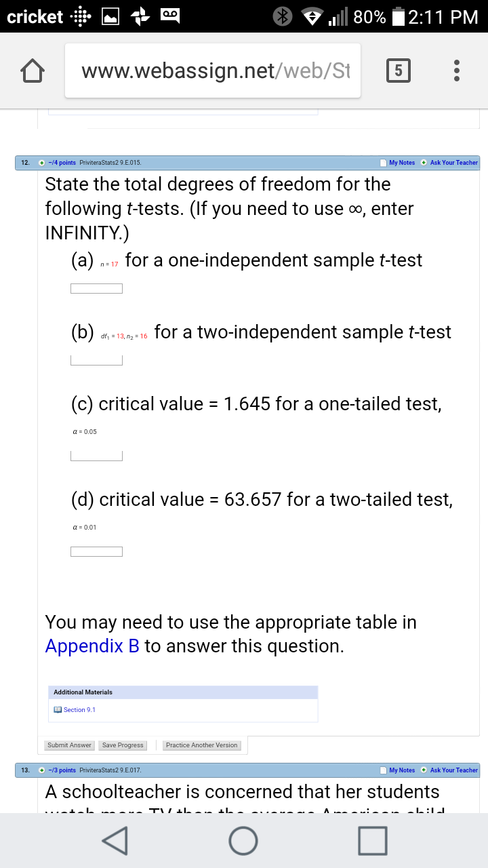
Task: Expand points details for question 13
Action: click(42, 770)
